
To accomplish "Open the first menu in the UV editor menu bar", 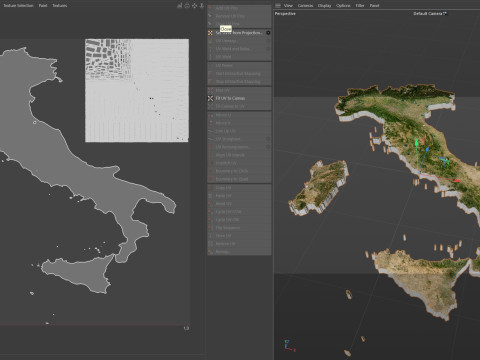I will (x=18, y=5).
